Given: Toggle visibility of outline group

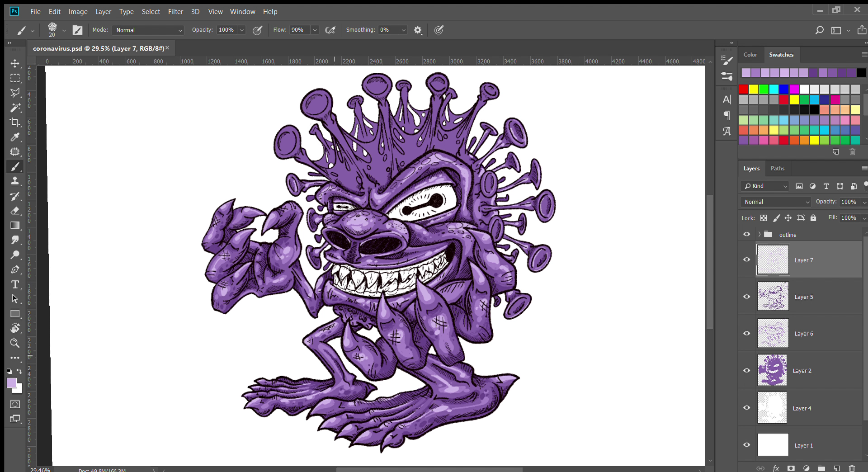Looking at the screenshot, I should click(x=746, y=234).
